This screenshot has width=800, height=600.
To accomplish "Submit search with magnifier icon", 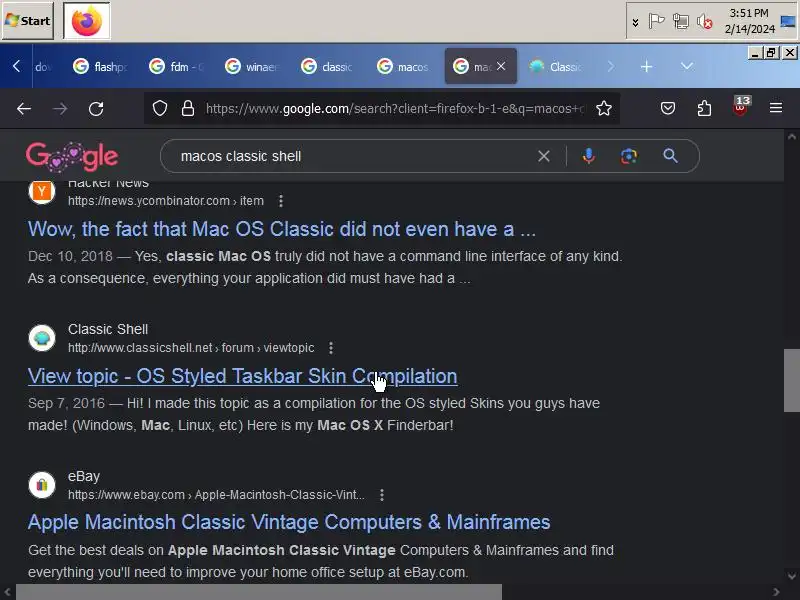I will click(670, 156).
